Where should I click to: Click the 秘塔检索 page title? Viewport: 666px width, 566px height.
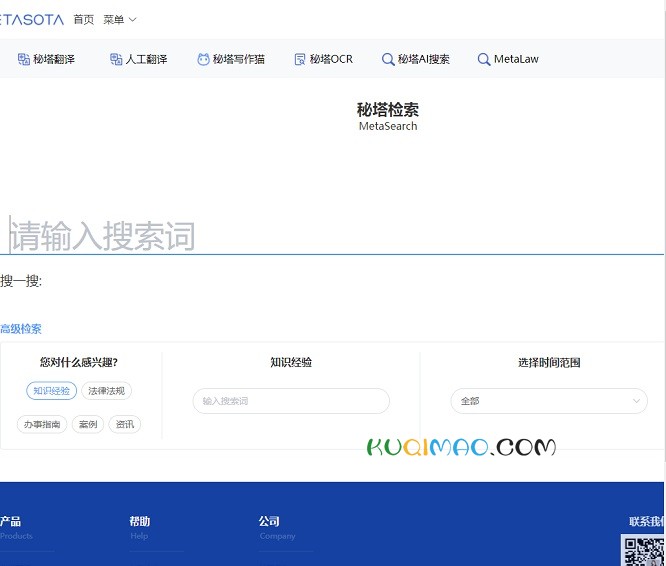(388, 110)
